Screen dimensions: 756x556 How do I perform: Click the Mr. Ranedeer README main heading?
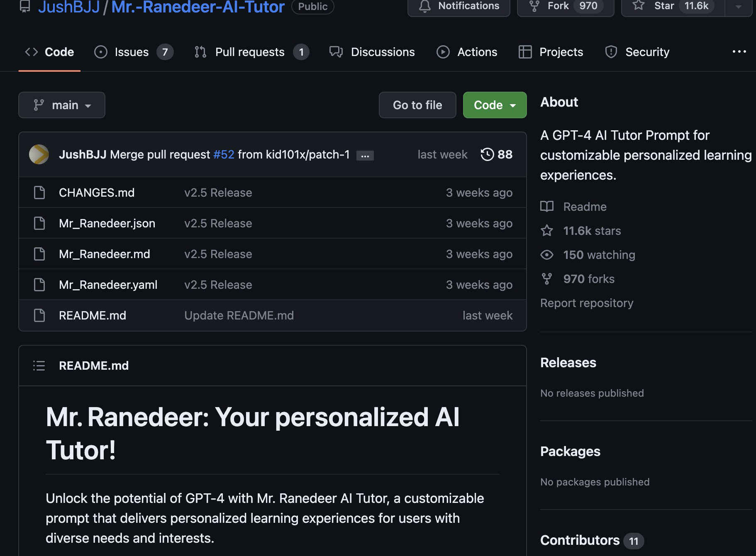click(x=252, y=434)
